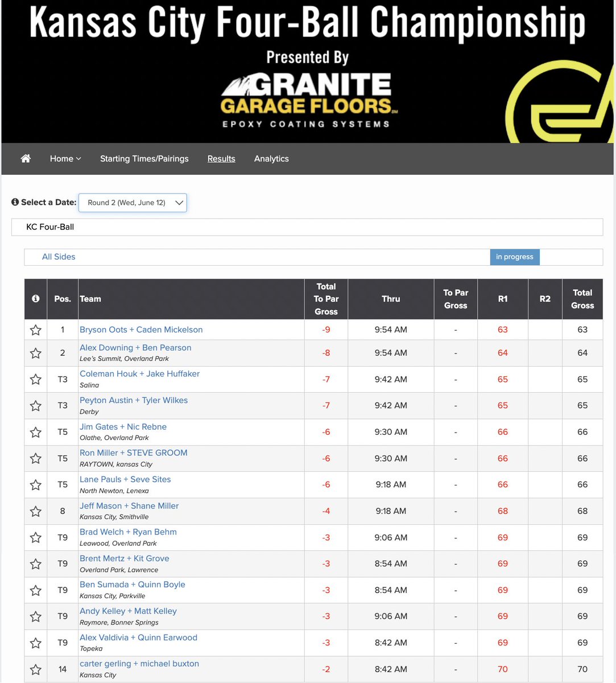Click the "in progress" status badge
This screenshot has height=683, width=616.
(x=514, y=257)
